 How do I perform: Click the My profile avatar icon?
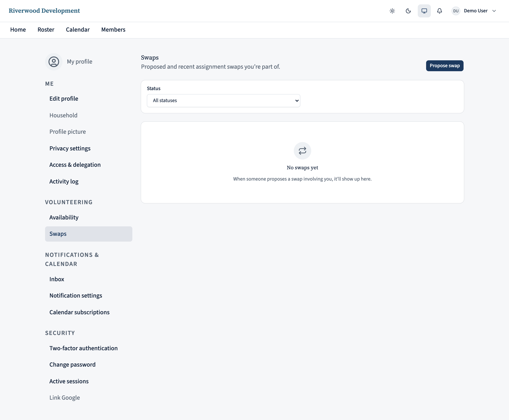pyautogui.click(x=54, y=62)
